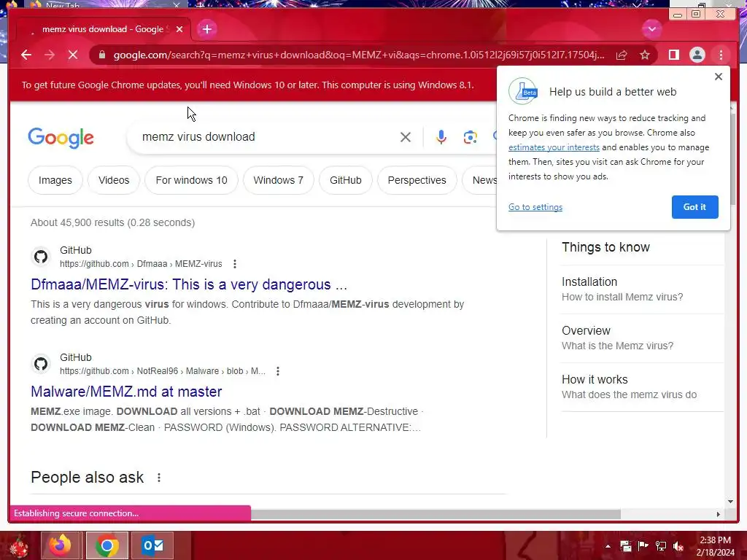Open the Start button ornament
This screenshot has width=747, height=560.
coord(18,547)
